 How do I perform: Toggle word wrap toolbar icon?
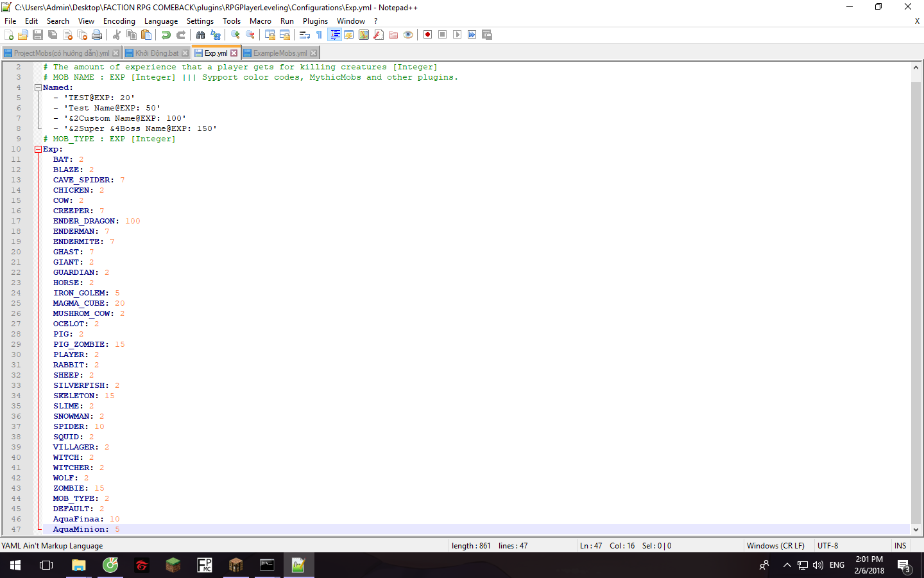coord(305,35)
